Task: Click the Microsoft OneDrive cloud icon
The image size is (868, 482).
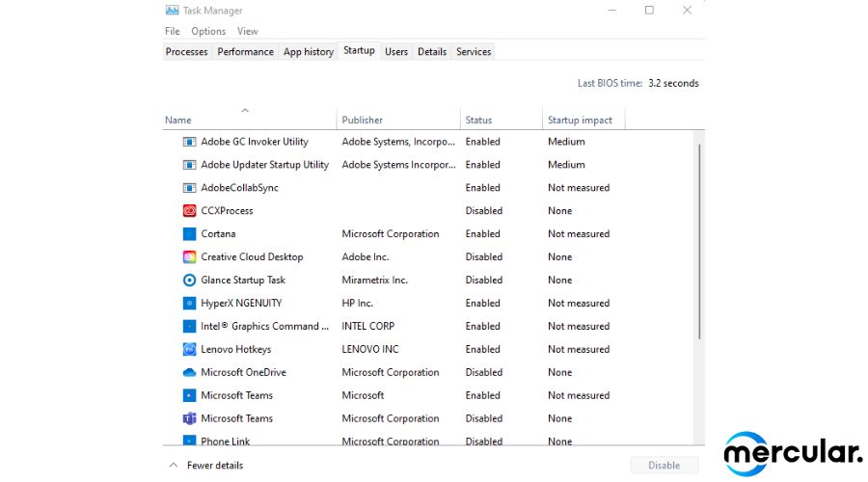Action: tap(189, 372)
